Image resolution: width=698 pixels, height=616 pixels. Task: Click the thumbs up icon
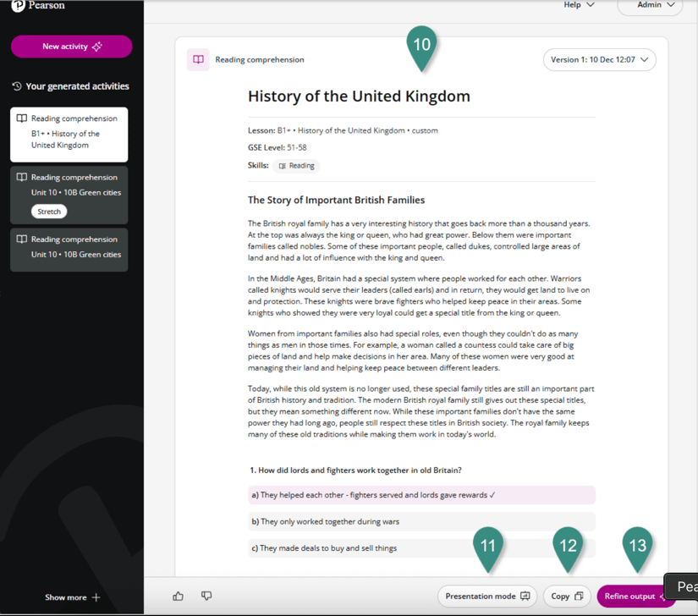coord(178,596)
